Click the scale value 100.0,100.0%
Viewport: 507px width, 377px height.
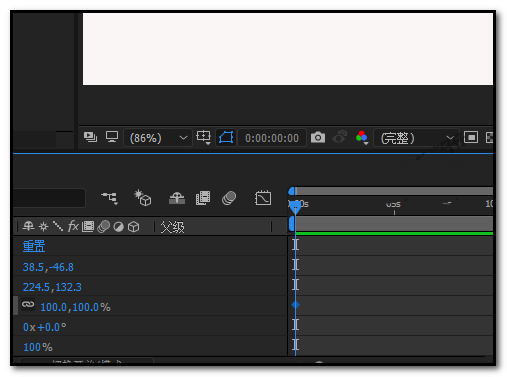[x=75, y=307]
